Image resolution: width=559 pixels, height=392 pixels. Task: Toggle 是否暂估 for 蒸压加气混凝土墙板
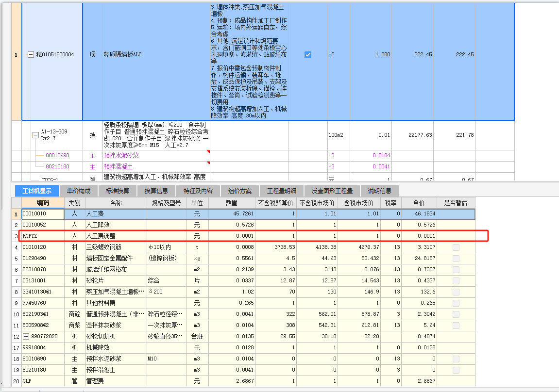456,292
